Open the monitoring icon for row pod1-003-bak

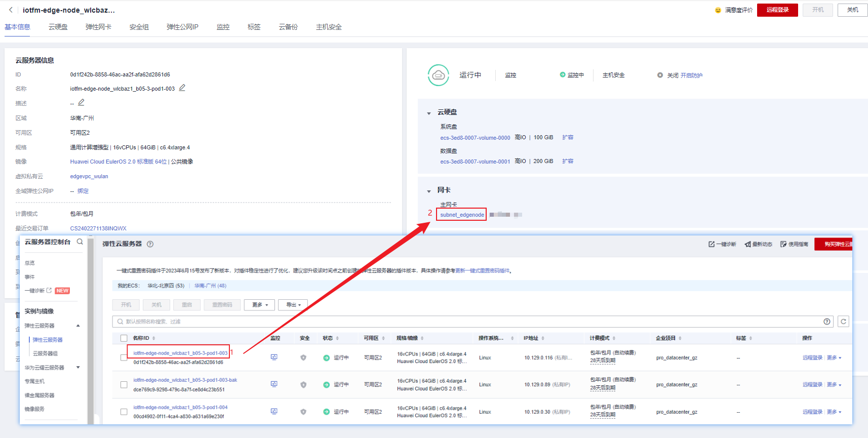pyautogui.click(x=274, y=384)
